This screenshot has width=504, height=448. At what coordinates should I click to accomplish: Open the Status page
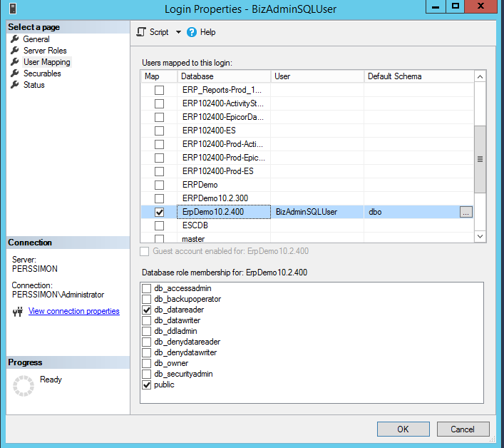34,85
